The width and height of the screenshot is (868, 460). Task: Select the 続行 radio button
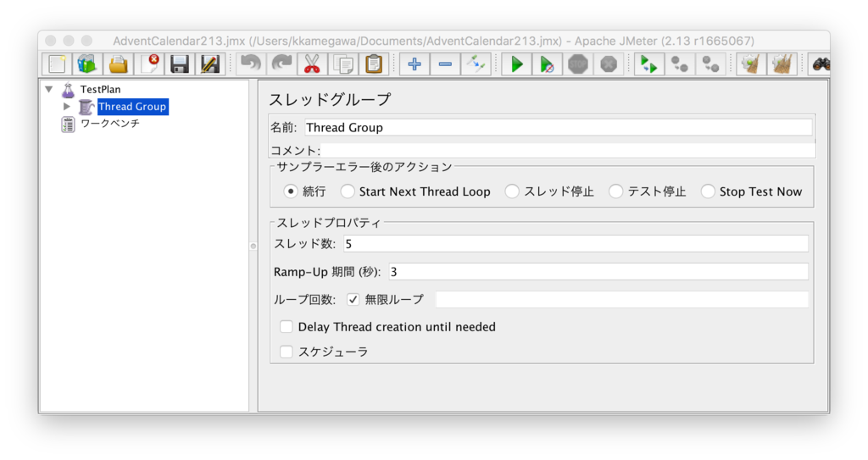coord(291,191)
